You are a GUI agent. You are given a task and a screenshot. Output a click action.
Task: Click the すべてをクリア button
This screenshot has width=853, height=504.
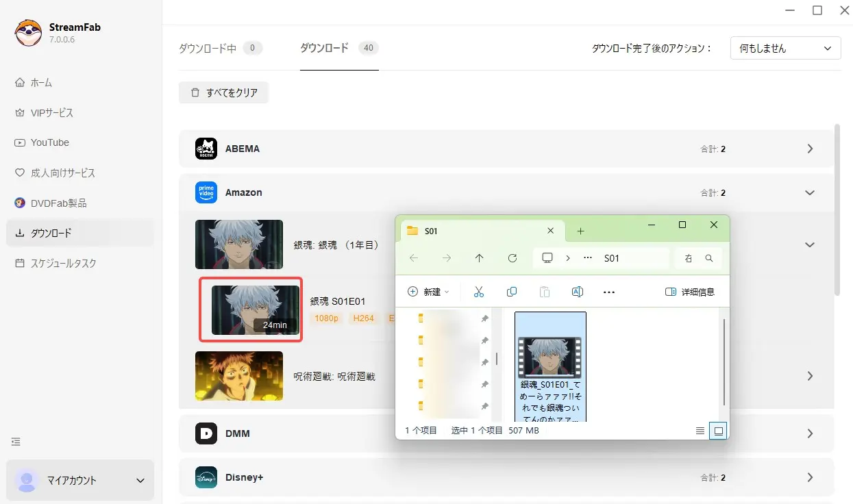(223, 92)
